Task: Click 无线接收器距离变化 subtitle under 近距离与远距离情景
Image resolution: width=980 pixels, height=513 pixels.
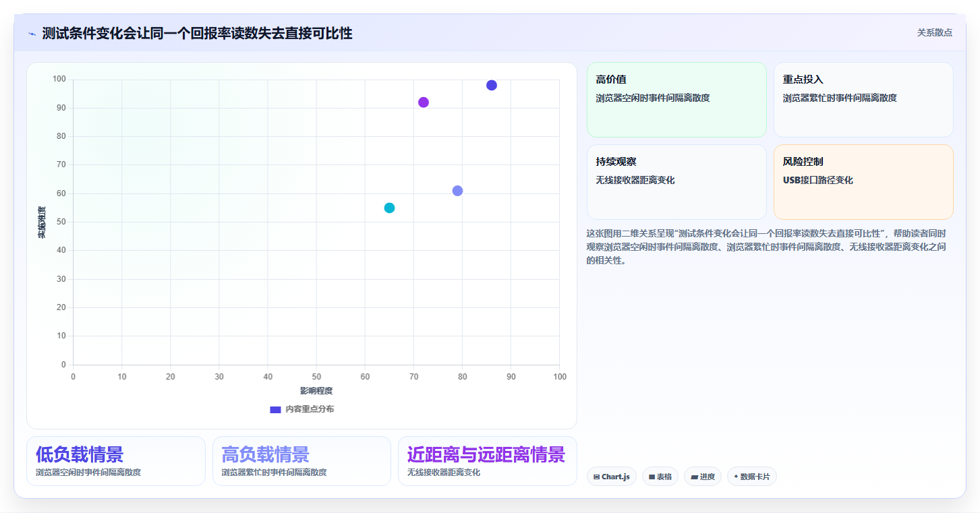Action: pos(444,473)
